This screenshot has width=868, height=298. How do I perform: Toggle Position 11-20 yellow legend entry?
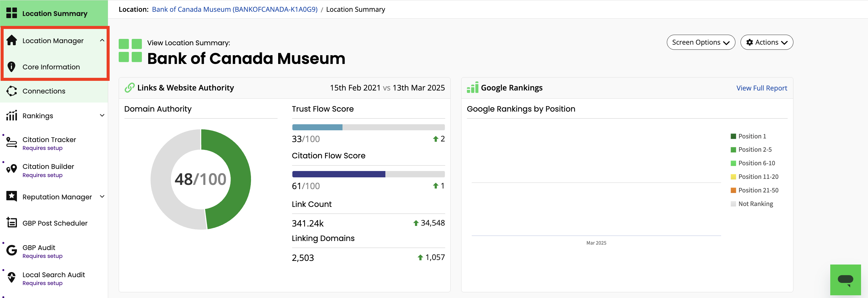tap(754, 176)
